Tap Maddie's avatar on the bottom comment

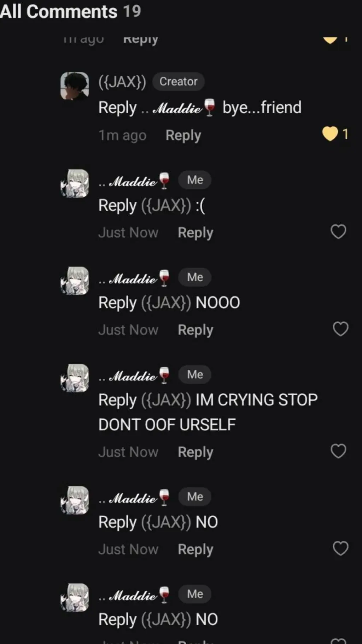(75, 597)
